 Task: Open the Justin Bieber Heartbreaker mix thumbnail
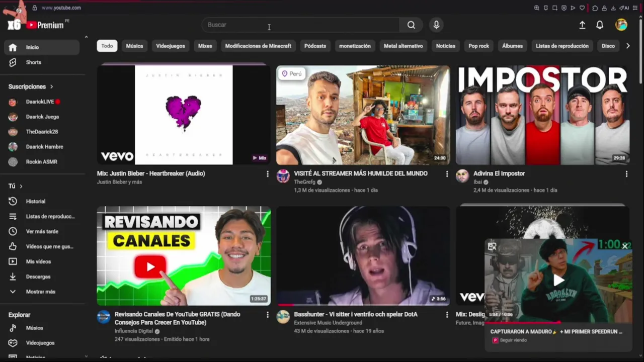(184, 115)
